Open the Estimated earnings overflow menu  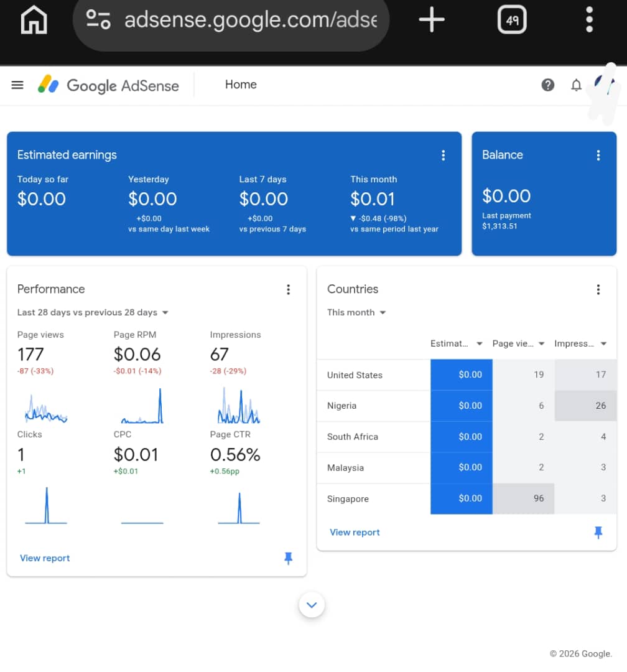click(444, 156)
